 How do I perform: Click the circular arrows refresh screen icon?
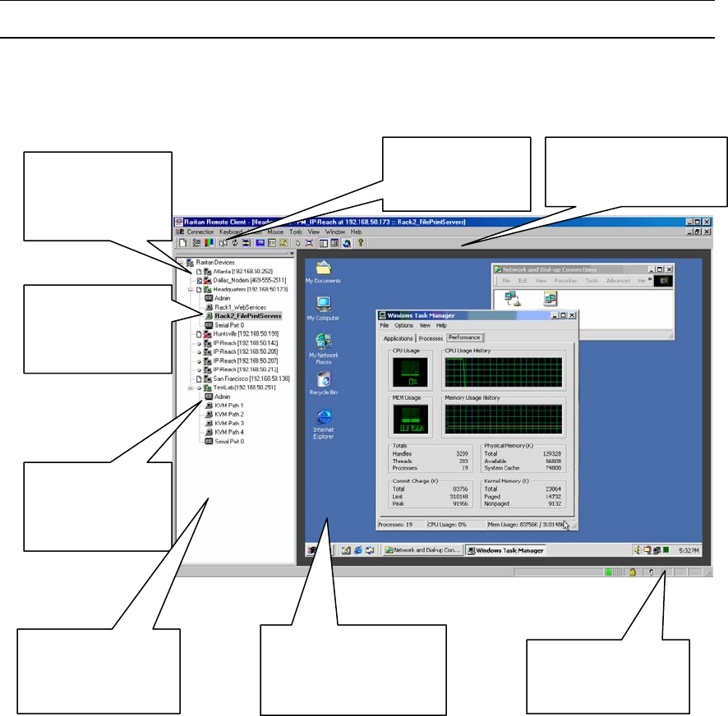235,243
